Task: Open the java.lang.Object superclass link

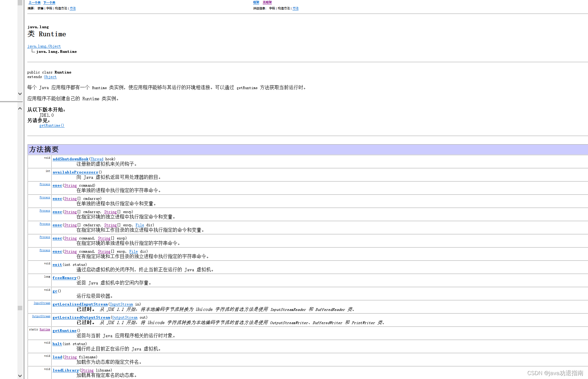Action: (x=44, y=46)
